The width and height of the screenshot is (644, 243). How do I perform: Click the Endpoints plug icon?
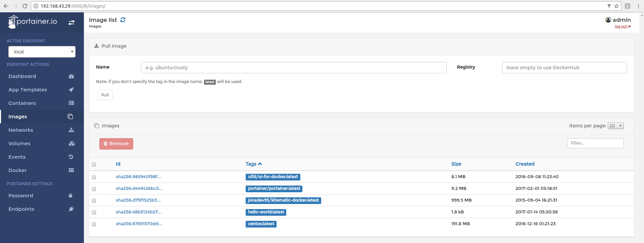click(x=71, y=209)
